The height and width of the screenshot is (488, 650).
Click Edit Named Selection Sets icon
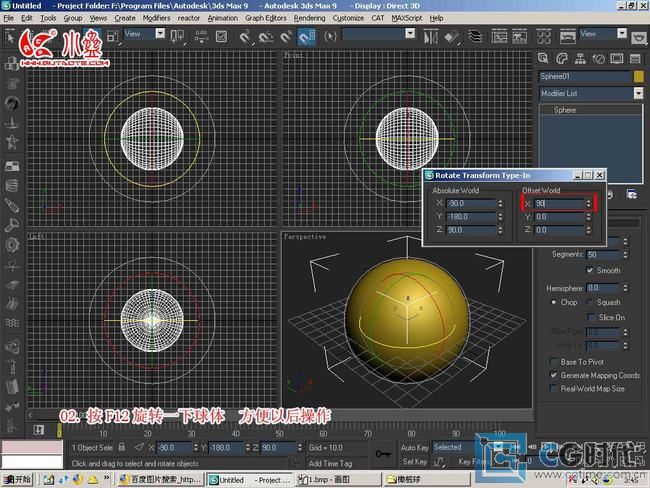[x=330, y=37]
